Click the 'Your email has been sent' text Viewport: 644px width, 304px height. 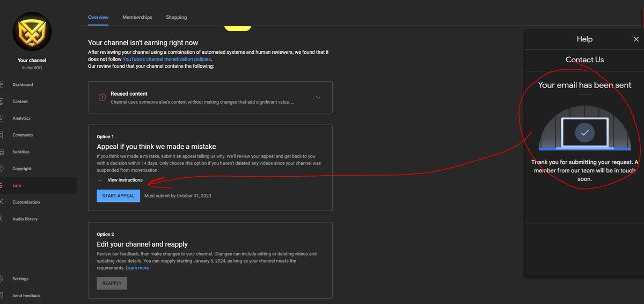pyautogui.click(x=584, y=85)
